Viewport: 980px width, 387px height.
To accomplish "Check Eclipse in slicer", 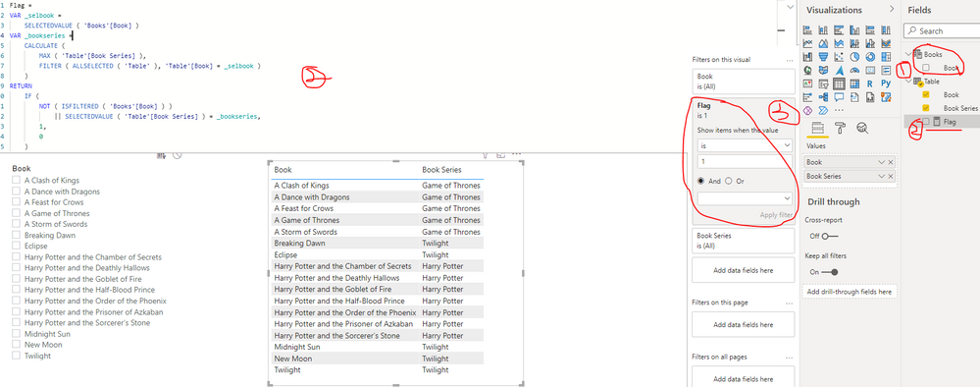I will click(16, 247).
